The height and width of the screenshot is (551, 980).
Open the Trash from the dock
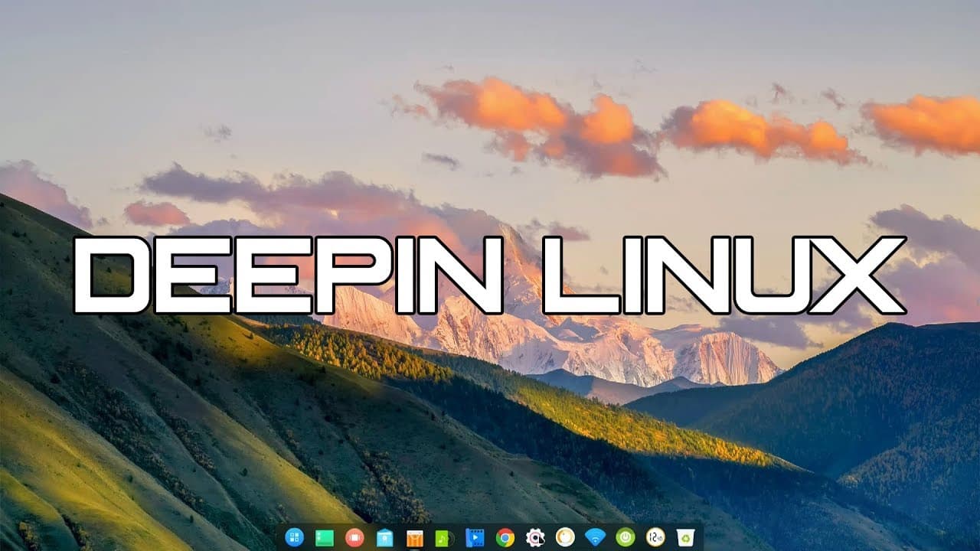pyautogui.click(x=685, y=537)
